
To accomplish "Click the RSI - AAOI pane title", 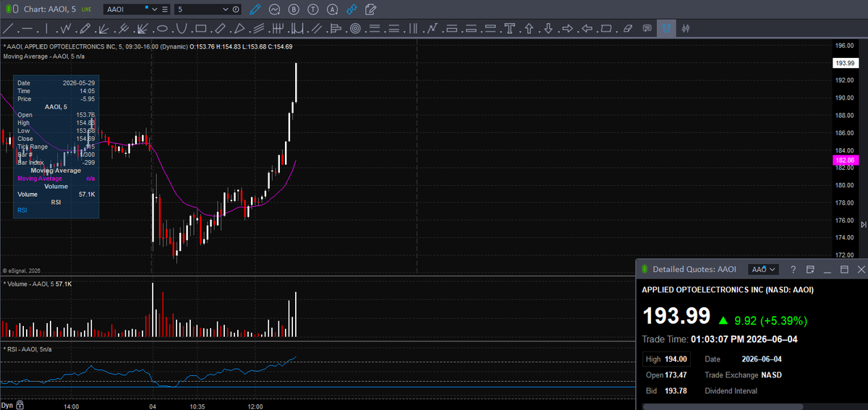I will [x=28, y=349].
